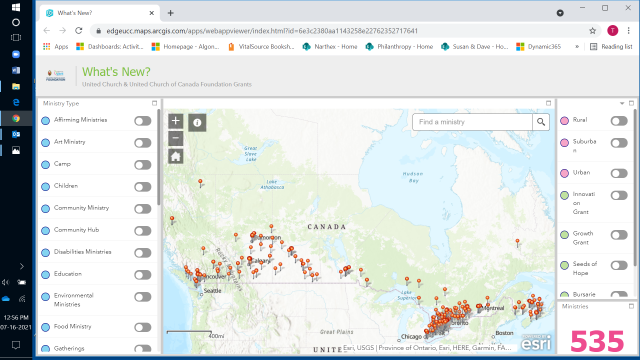Open Dynamic365 bookmark

(x=538, y=47)
